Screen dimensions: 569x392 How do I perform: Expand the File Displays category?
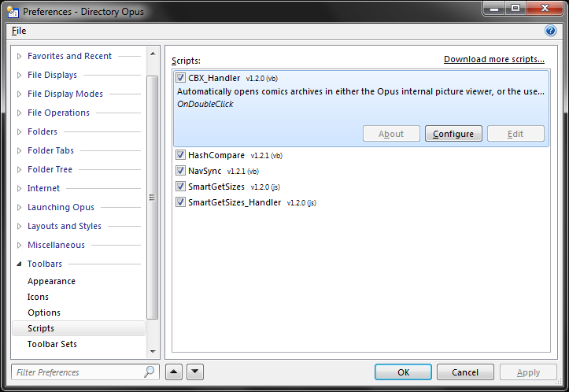(19, 75)
